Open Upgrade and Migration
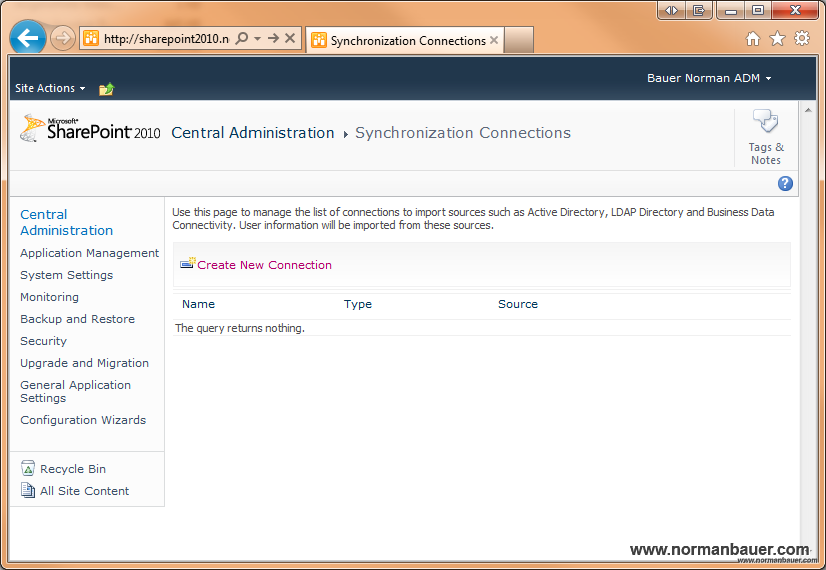 84,363
